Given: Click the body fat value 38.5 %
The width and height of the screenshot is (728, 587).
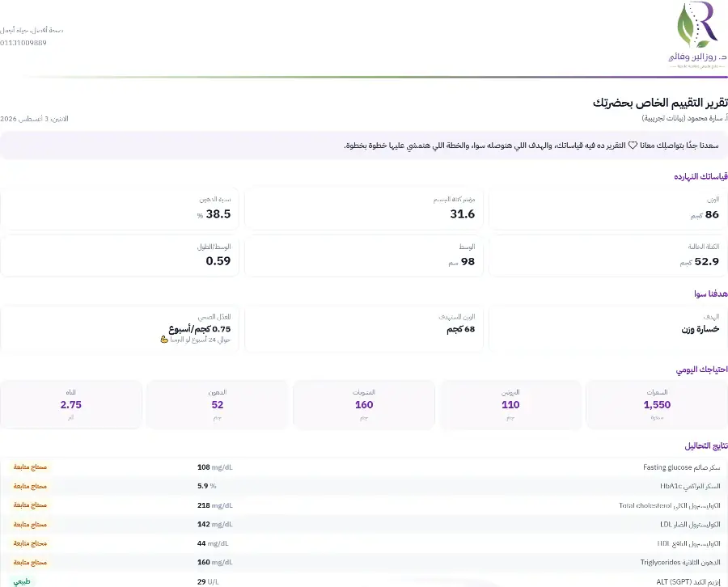Looking at the screenshot, I should [214, 214].
